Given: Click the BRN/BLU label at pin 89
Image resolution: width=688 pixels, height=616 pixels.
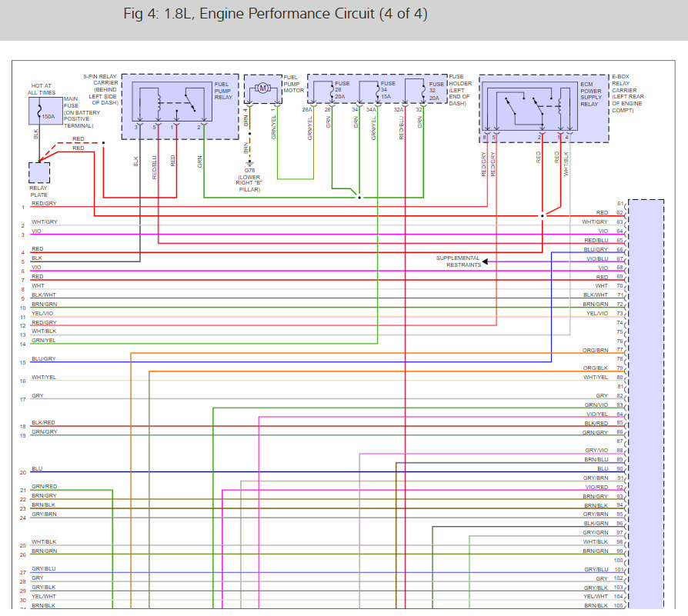Looking at the screenshot, I should pos(596,460).
